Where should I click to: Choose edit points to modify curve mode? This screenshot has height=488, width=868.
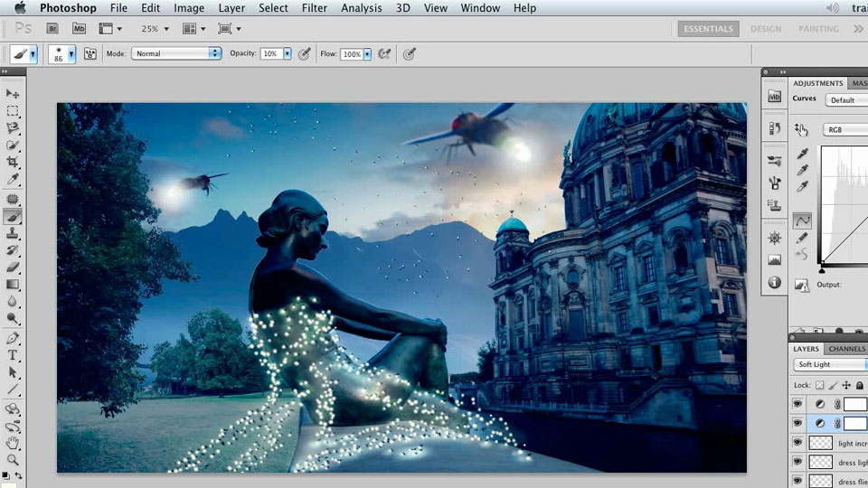tap(802, 221)
